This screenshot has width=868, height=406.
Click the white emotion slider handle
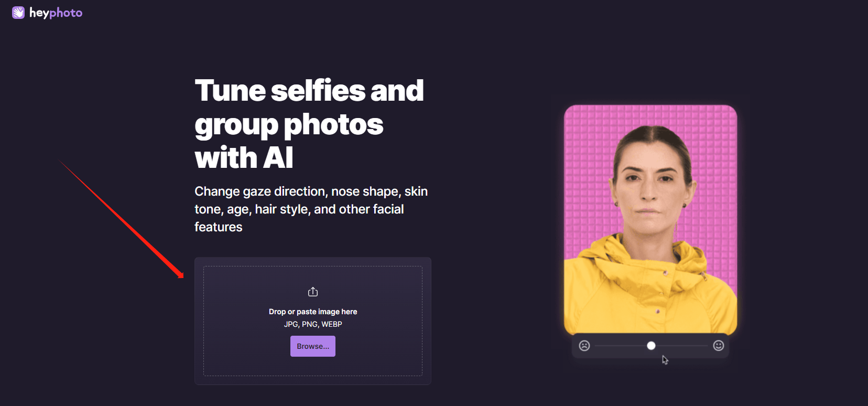[651, 346]
